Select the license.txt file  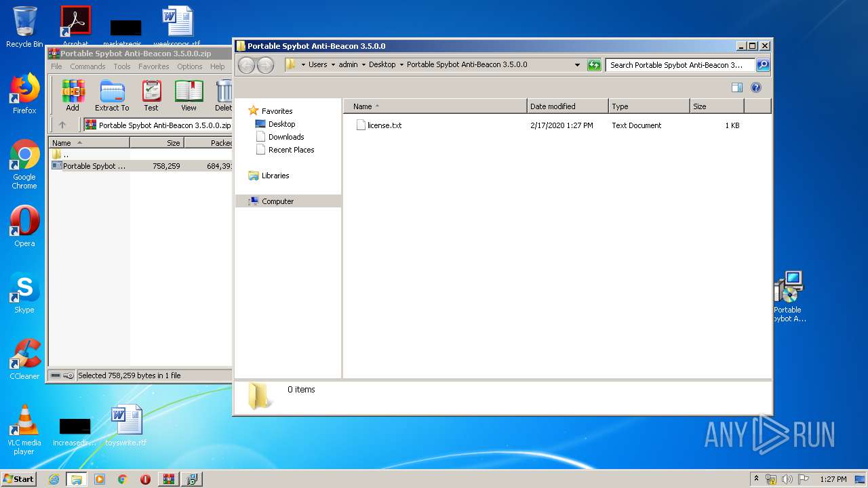[384, 125]
